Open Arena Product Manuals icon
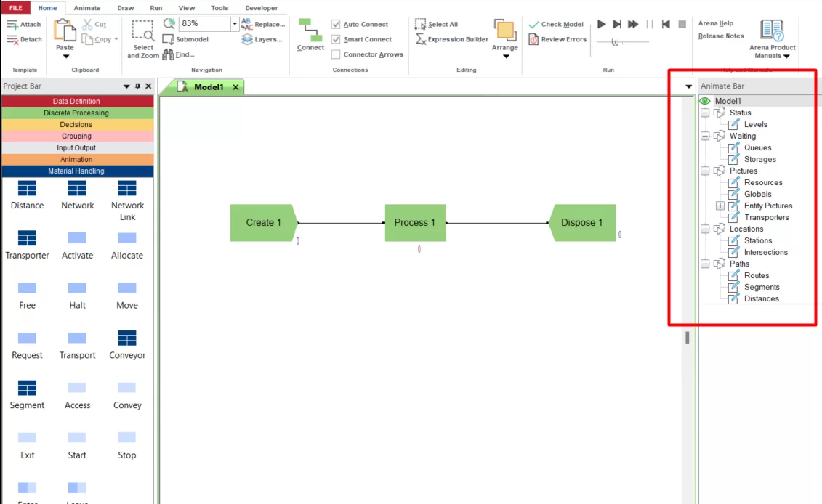This screenshot has width=822, height=504. 772,31
